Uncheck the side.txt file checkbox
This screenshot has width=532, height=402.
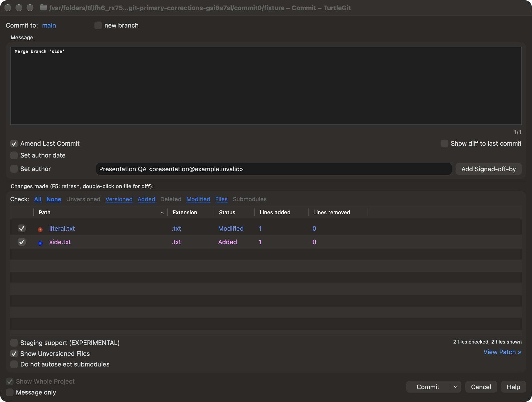tap(22, 242)
